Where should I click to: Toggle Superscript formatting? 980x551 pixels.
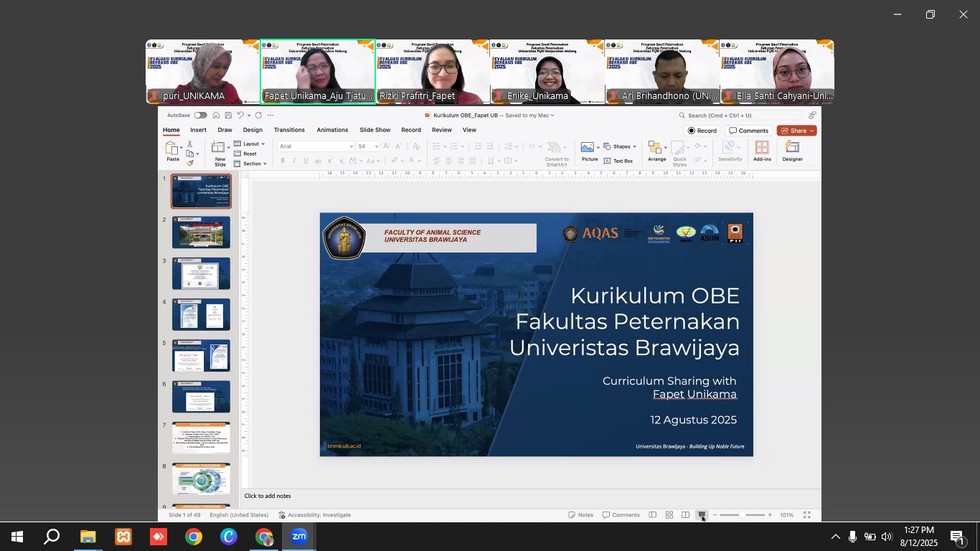tap(331, 161)
